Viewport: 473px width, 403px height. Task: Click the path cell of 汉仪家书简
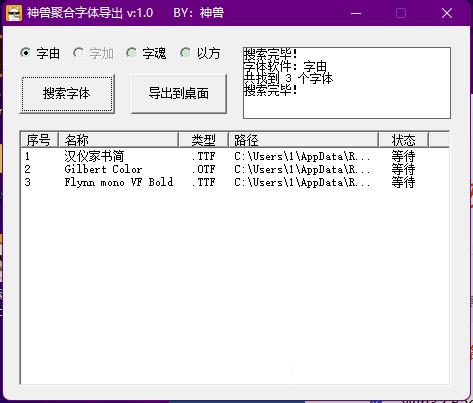[x=302, y=156]
